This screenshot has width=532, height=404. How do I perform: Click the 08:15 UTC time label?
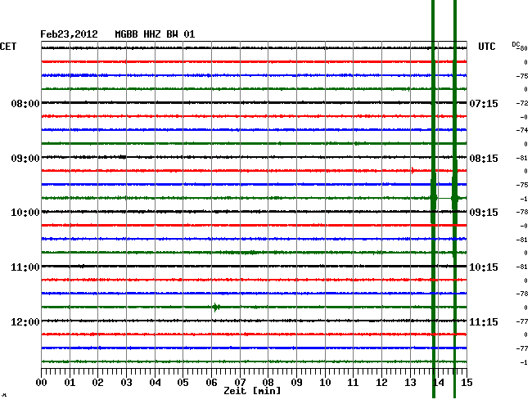484,159
